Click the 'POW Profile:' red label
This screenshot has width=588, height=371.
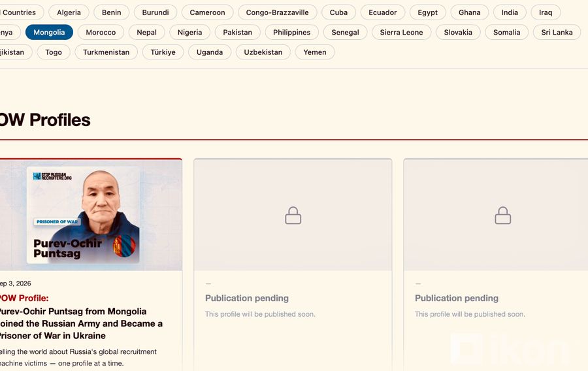(x=24, y=298)
